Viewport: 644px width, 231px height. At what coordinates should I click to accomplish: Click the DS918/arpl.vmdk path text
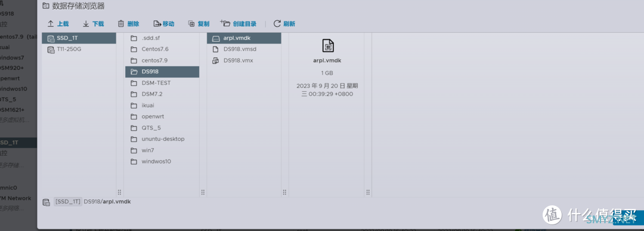point(107,202)
